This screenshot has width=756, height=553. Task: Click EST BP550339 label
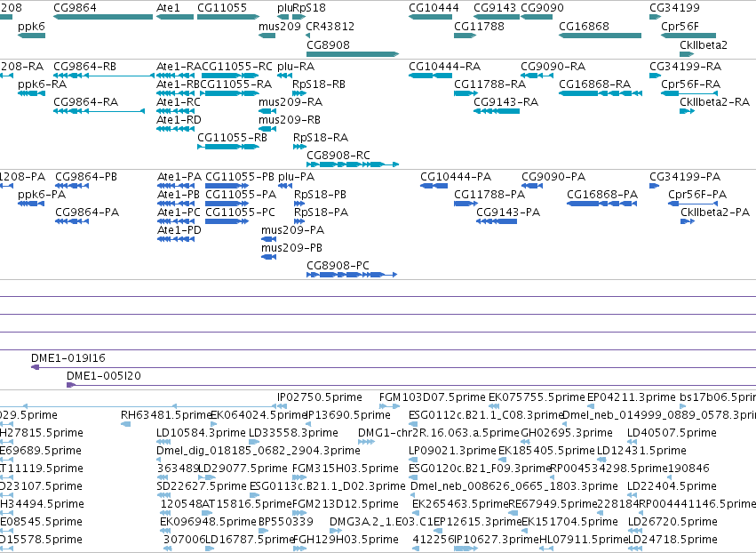tap(286, 522)
